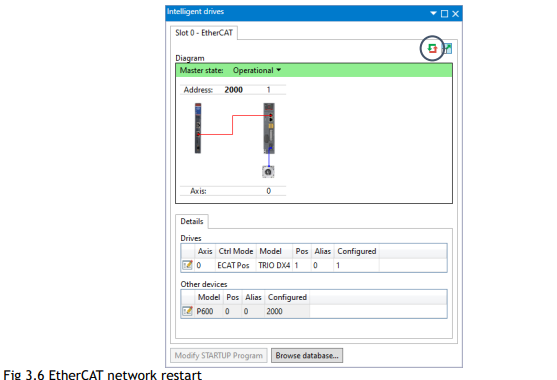Click the edit icon in P600 row
557x380 pixels.
click(x=187, y=311)
